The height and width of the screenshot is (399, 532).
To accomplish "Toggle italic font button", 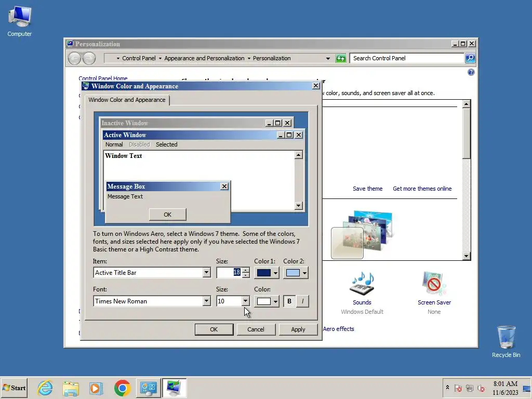I will (303, 301).
